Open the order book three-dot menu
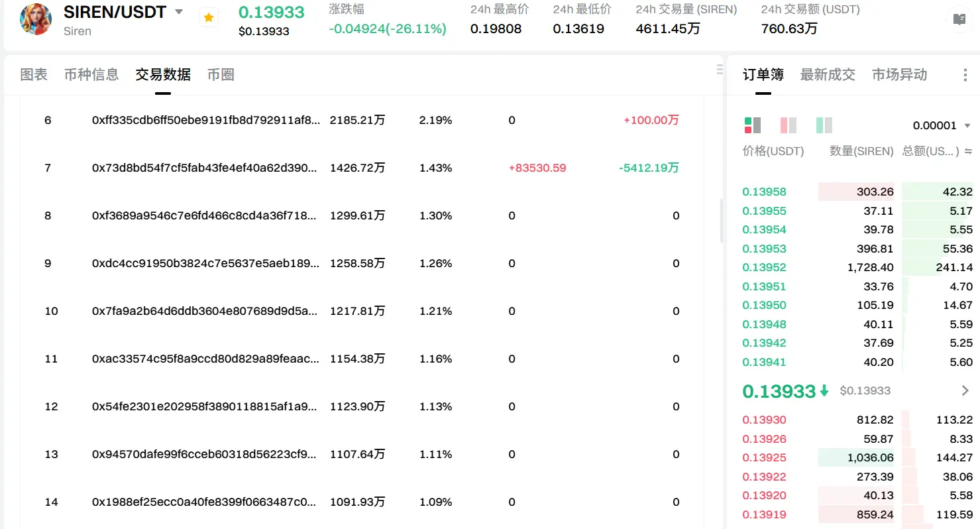 965,75
